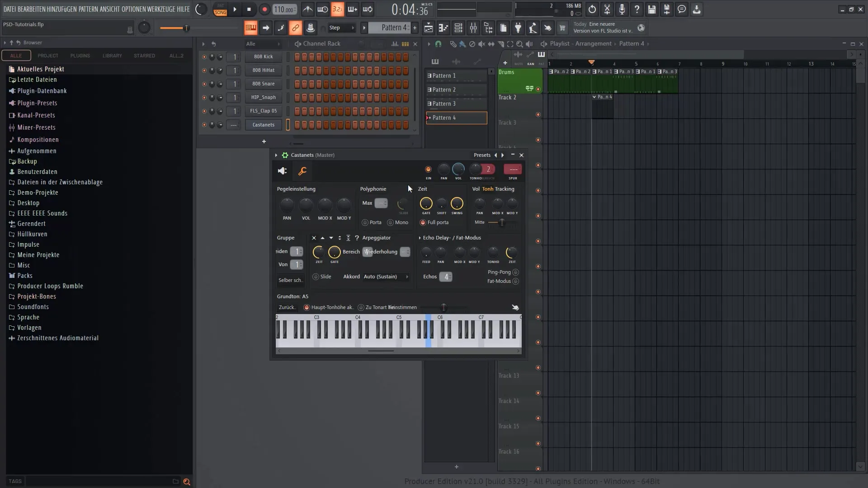This screenshot has height=488, width=868.
Task: Toggle the Ping-Pong option checkbox
Action: click(x=516, y=272)
